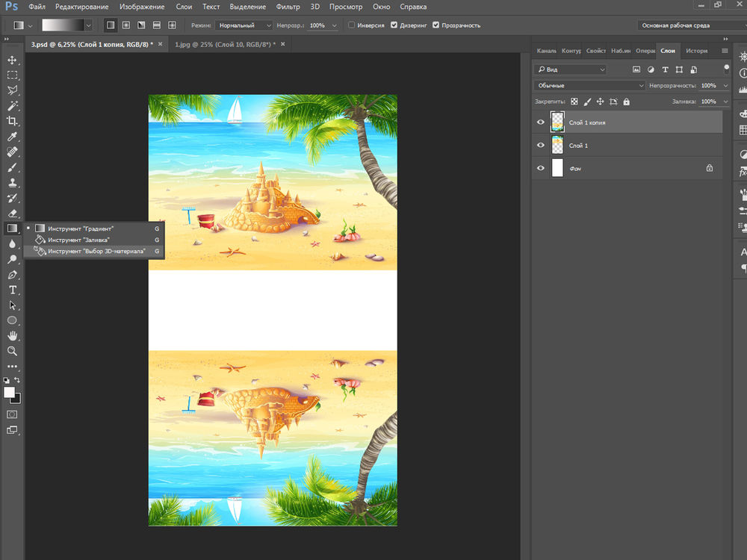Select the Eyedropper tool
Viewport: 747px width, 560px height.
(x=12, y=137)
